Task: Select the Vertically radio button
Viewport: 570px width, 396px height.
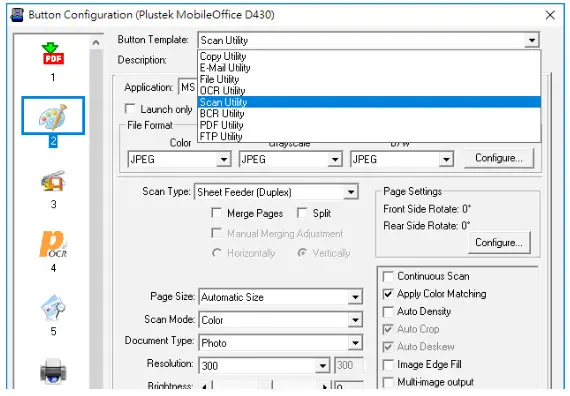Action: [x=302, y=253]
